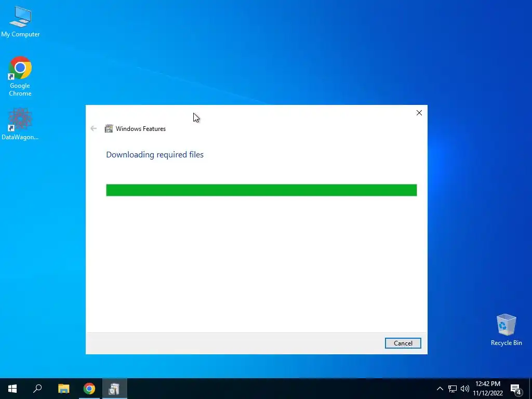
Task: Open taskbar search magnifier
Action: click(37, 389)
